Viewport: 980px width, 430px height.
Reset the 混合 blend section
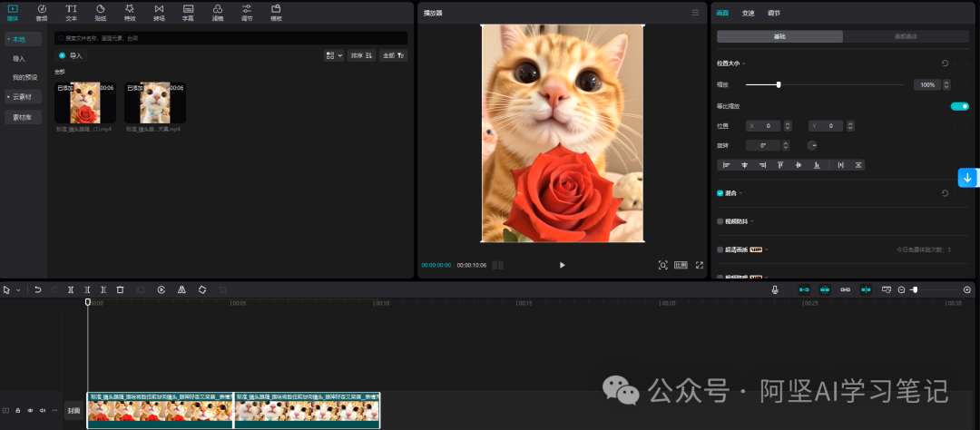[x=945, y=193]
